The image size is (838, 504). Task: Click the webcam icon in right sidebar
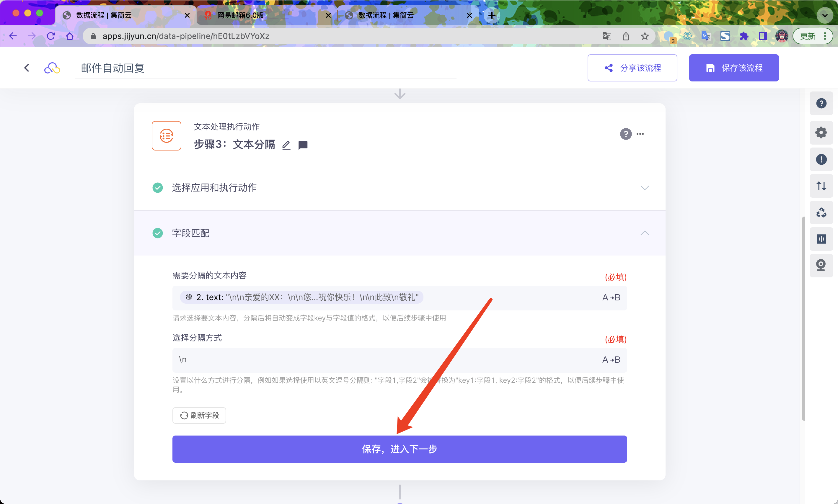click(x=821, y=265)
